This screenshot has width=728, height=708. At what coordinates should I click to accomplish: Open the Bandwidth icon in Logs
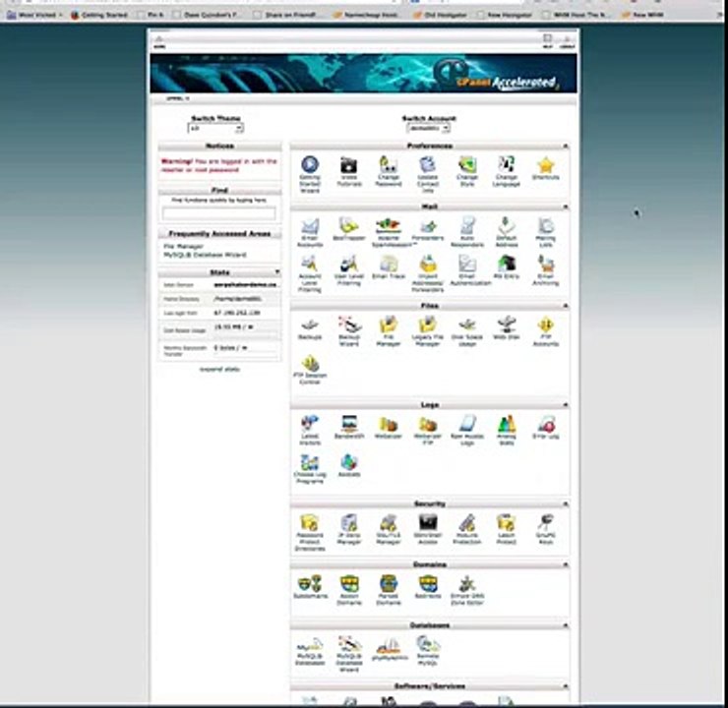(348, 424)
